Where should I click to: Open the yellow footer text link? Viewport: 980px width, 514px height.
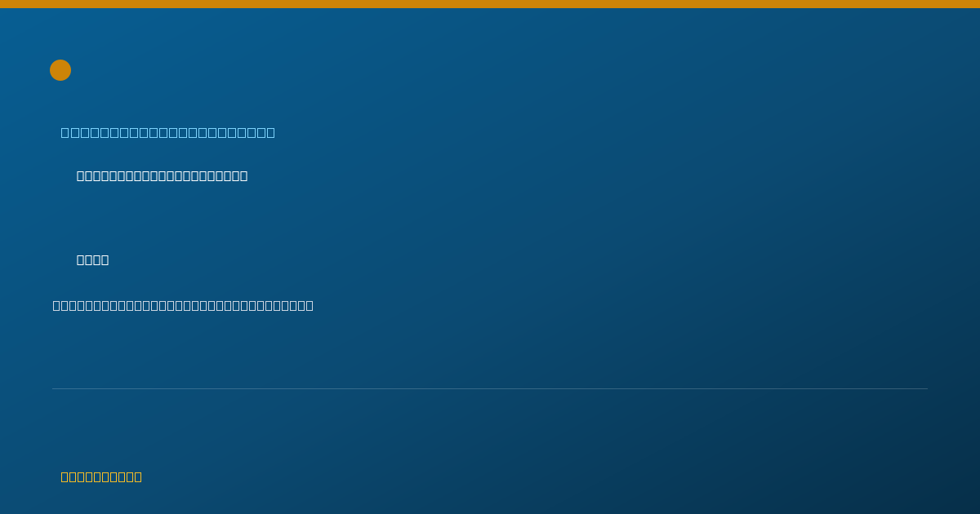click(101, 476)
